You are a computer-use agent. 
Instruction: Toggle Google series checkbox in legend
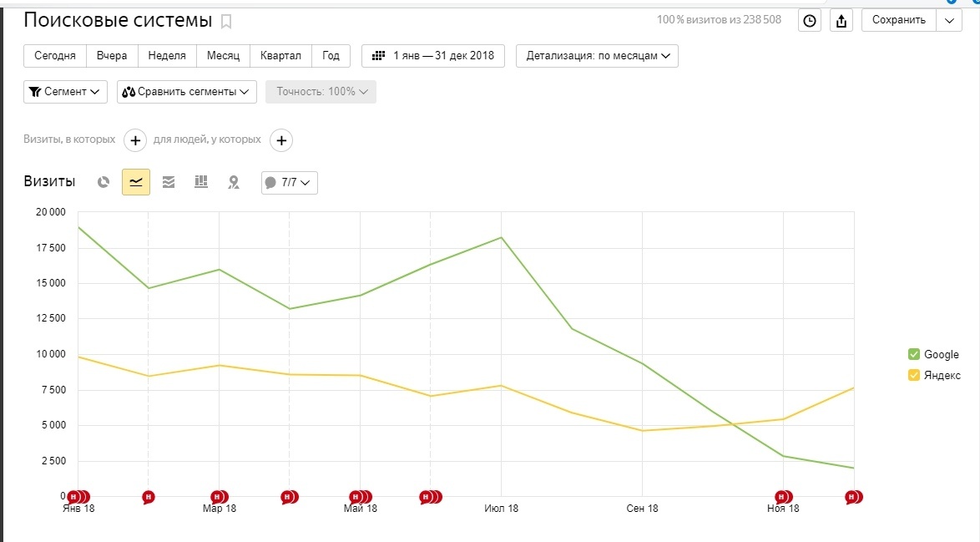pyautogui.click(x=913, y=354)
